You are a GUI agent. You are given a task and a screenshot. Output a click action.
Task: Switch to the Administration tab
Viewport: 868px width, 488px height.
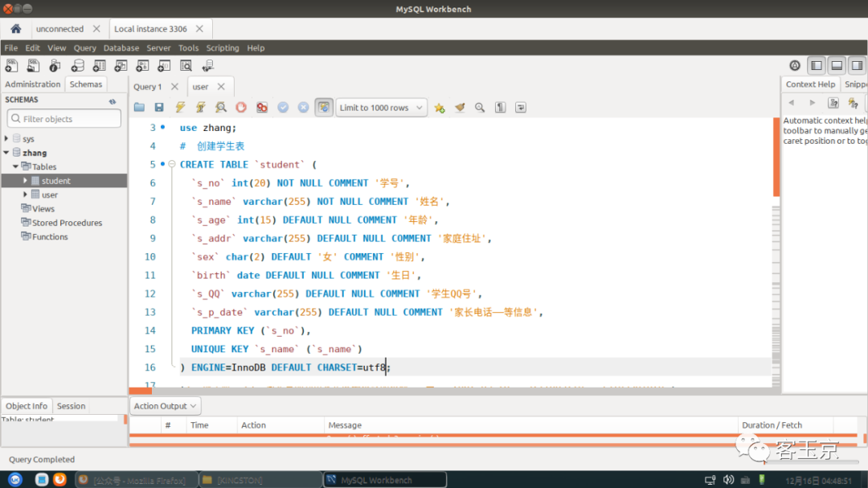click(x=33, y=84)
